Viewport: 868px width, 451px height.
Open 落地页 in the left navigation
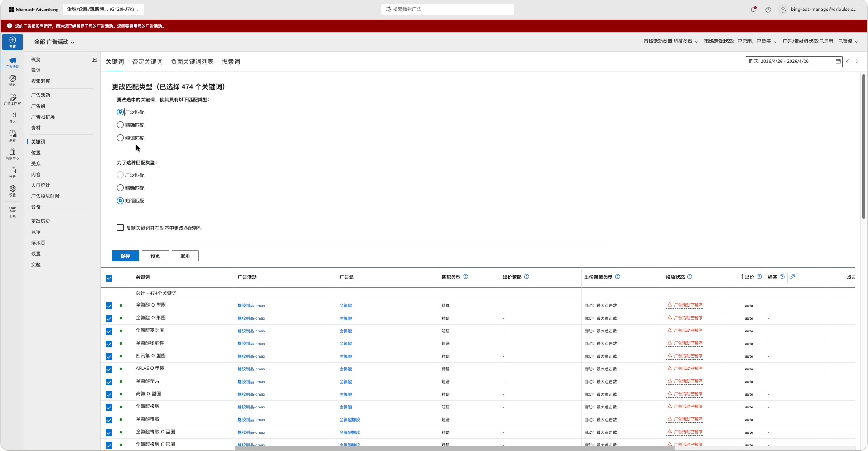(38, 243)
